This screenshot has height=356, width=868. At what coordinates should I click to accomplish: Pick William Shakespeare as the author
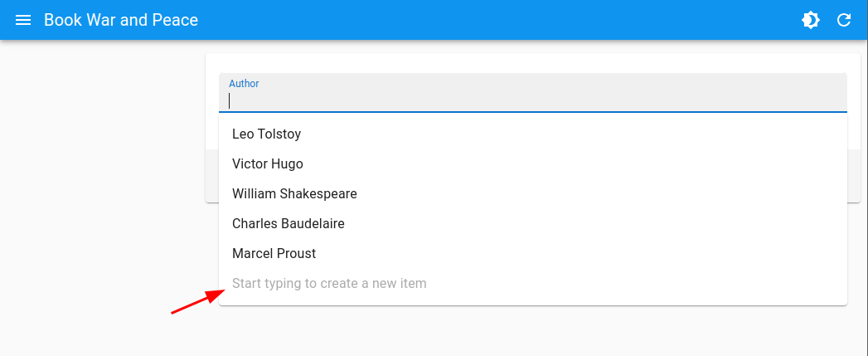(x=294, y=193)
